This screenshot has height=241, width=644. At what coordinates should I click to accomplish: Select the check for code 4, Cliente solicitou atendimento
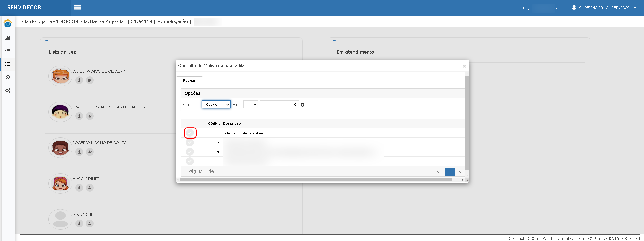click(190, 133)
